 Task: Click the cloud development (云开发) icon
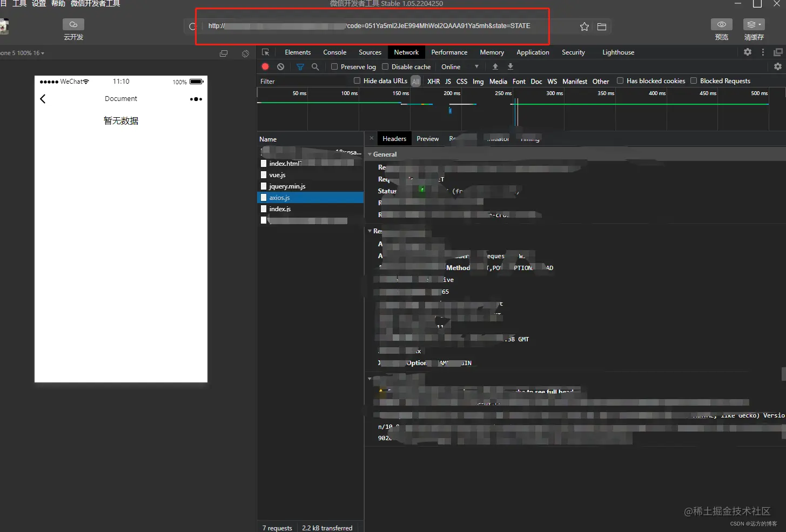click(73, 24)
